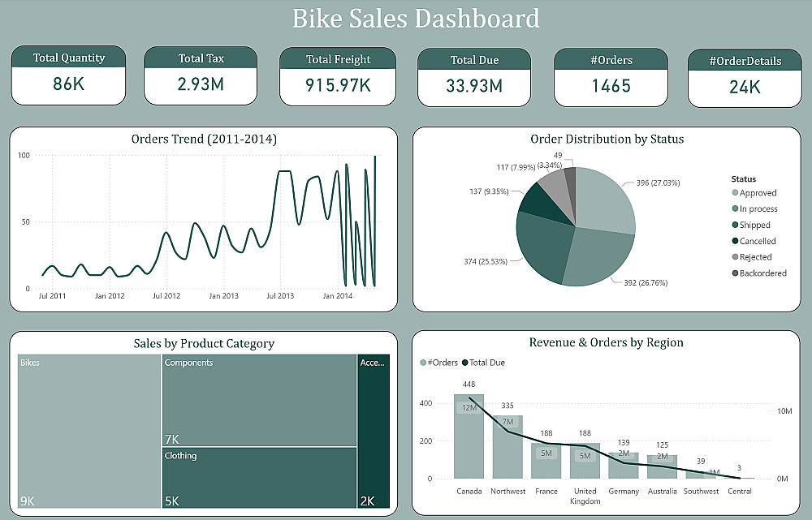This screenshot has width=812, height=520.
Task: Click the #Orders legend dot in the region chart
Action: pos(423,363)
